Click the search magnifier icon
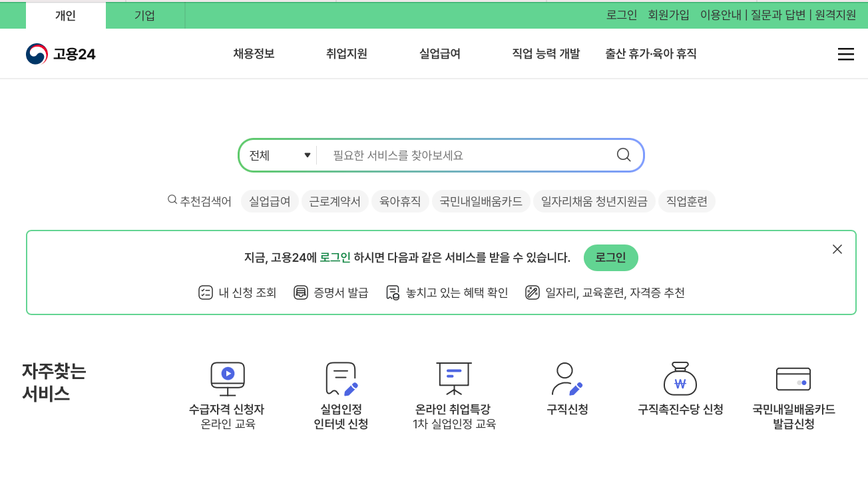The image size is (868, 481). click(623, 155)
